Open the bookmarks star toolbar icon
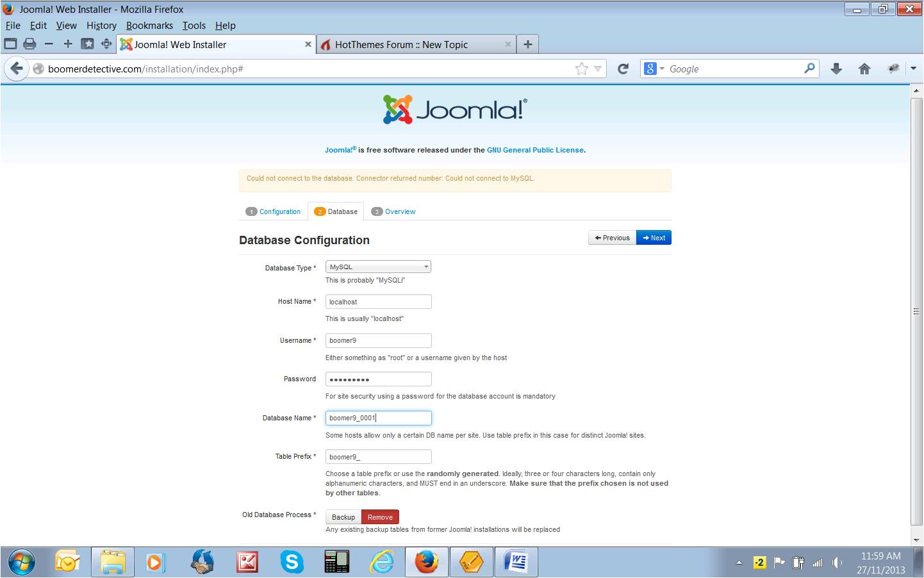The width and height of the screenshot is (924, 578). point(87,44)
